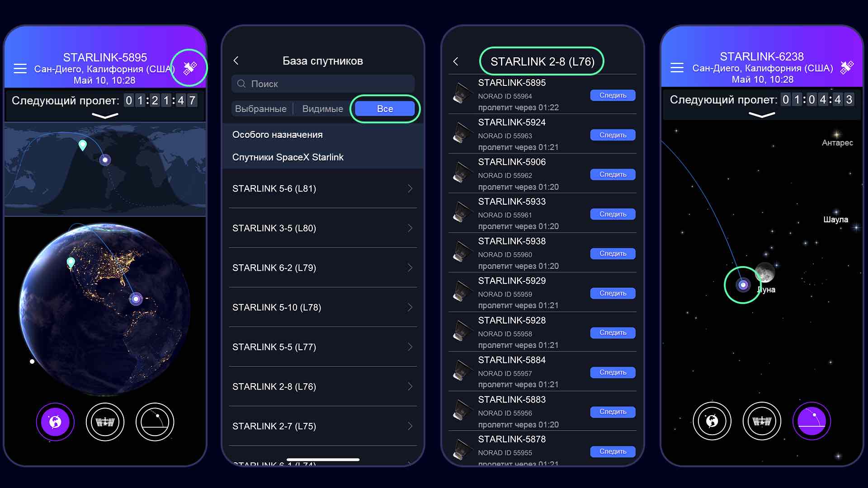
Task: Open hamburger menu on STARLINK-5895 screen
Action: [20, 69]
